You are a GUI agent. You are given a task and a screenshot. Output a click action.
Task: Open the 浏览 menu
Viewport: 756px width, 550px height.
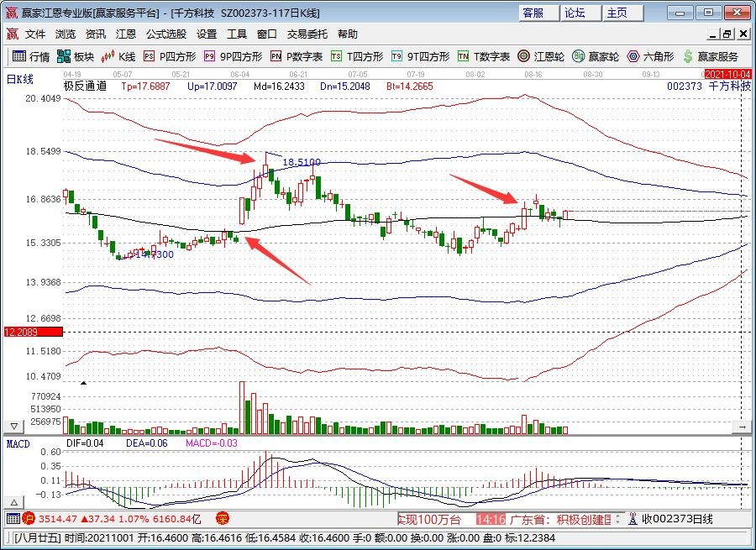[65, 34]
